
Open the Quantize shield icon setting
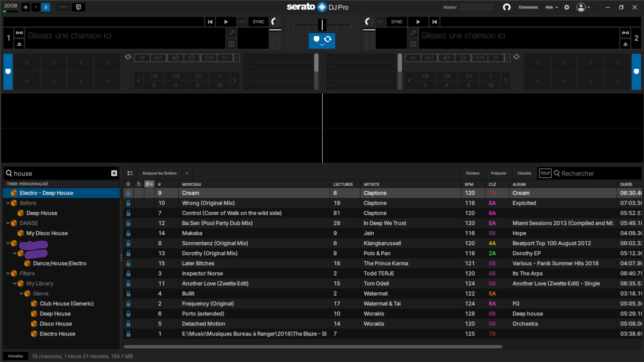point(78,7)
